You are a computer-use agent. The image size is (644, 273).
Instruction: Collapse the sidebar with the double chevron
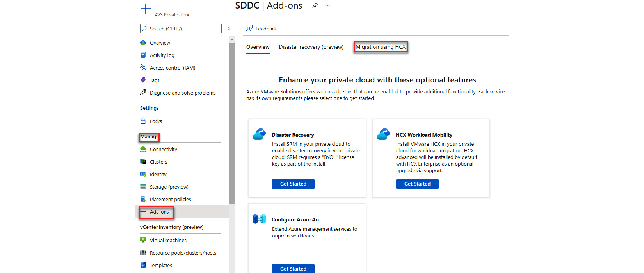(229, 29)
